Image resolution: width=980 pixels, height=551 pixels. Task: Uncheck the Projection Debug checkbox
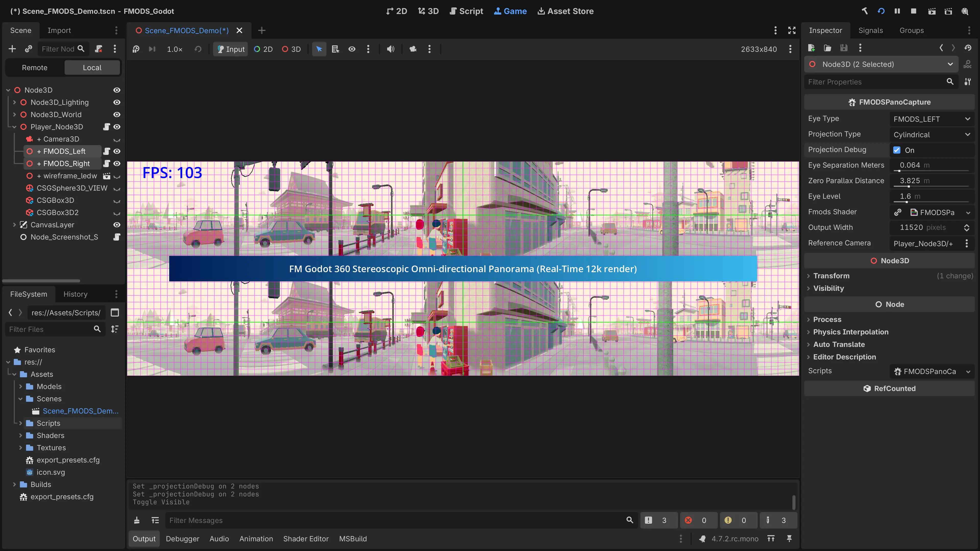point(897,150)
